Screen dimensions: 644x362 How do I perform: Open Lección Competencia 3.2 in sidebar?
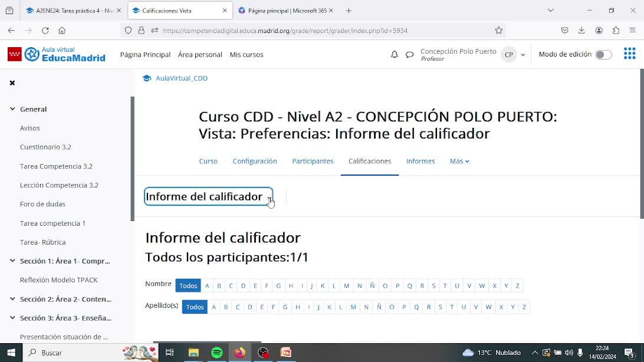pos(59,185)
